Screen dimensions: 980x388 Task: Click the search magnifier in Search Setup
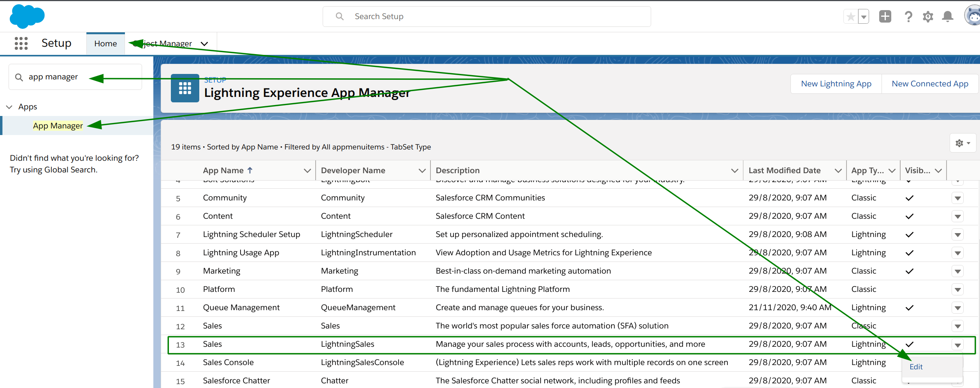coord(340,16)
